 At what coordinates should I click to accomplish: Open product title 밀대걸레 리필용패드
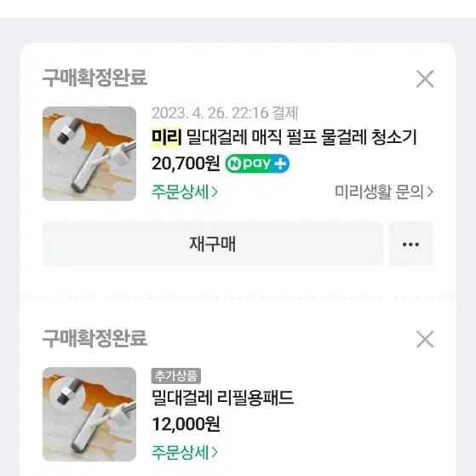222,398
